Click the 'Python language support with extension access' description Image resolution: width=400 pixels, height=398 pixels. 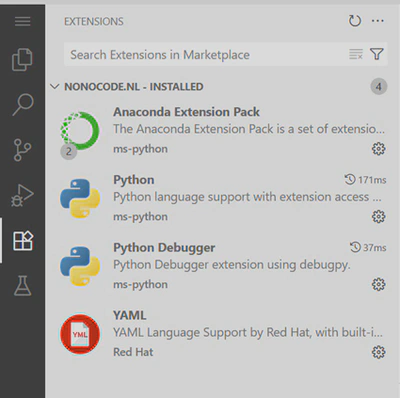coord(247,197)
